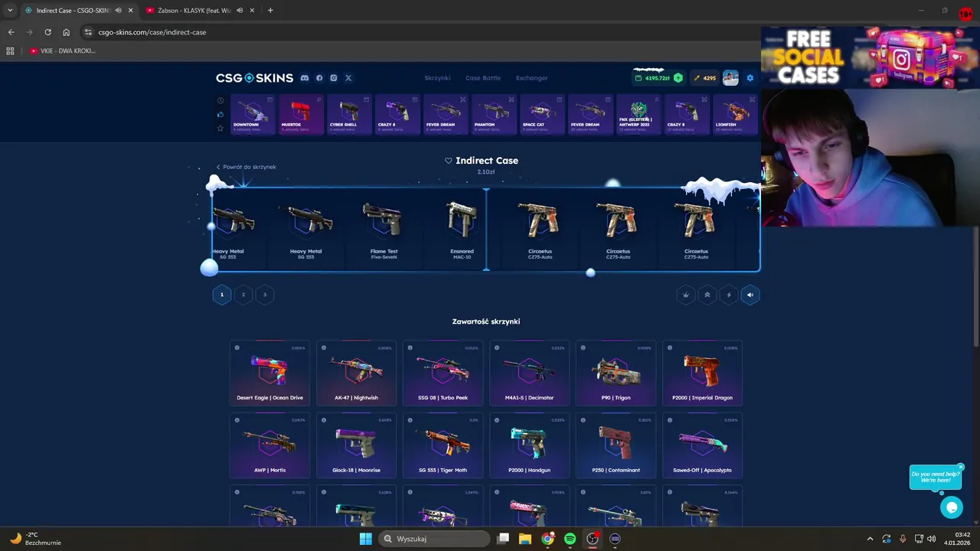980x551 pixels.
Task: Click the double-chevron upgrade icon button
Action: tap(707, 295)
